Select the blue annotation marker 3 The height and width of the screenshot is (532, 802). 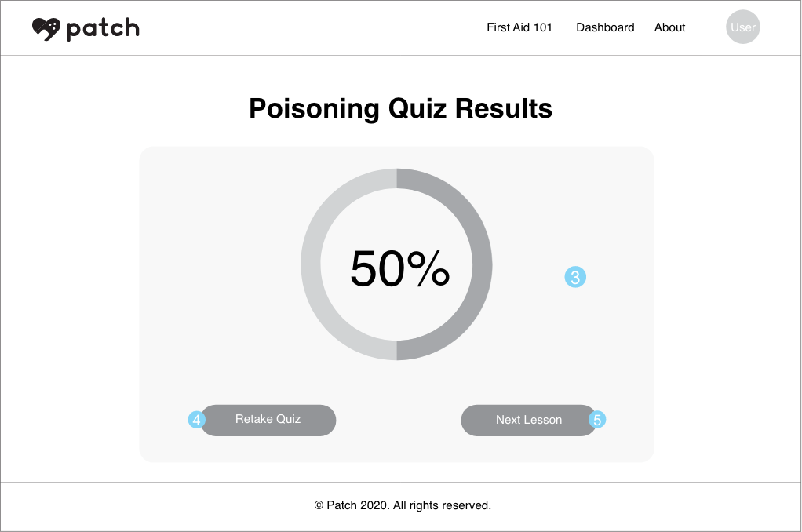pos(575,277)
